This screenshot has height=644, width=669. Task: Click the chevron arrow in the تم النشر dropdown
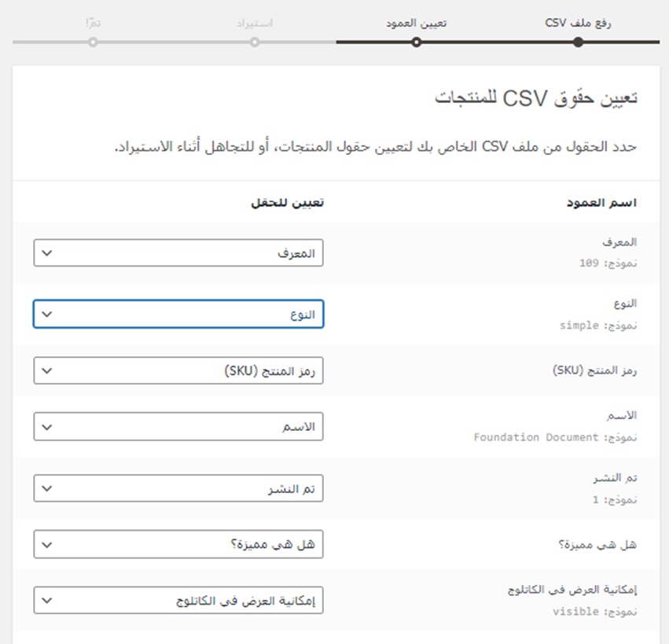click(x=46, y=488)
